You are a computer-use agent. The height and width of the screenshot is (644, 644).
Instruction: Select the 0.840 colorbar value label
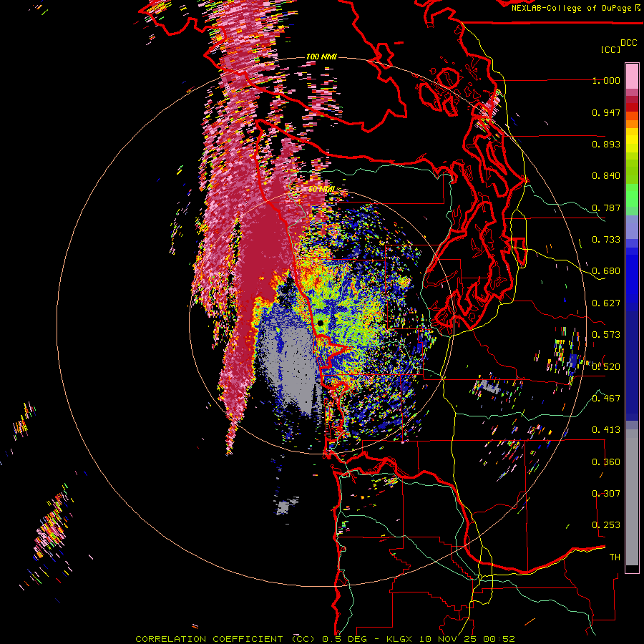tap(606, 176)
